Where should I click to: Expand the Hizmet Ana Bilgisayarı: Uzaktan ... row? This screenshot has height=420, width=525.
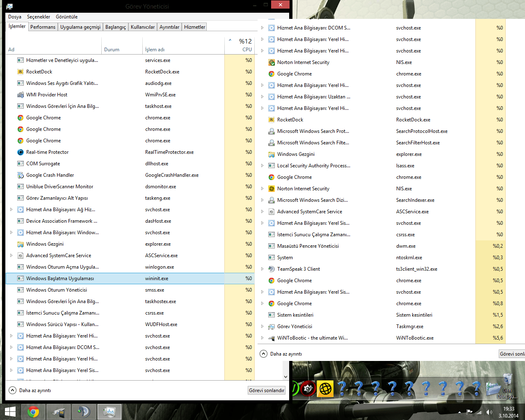coord(262,97)
